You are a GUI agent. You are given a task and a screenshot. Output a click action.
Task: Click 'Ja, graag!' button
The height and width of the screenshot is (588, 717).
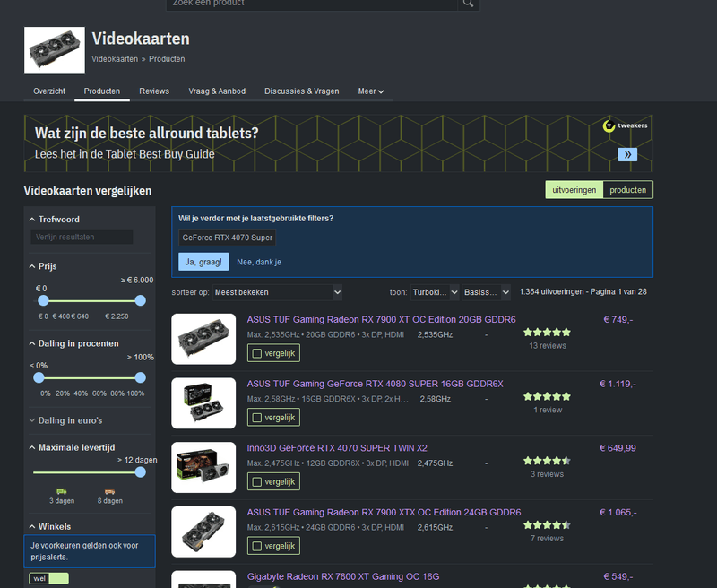[x=203, y=262]
